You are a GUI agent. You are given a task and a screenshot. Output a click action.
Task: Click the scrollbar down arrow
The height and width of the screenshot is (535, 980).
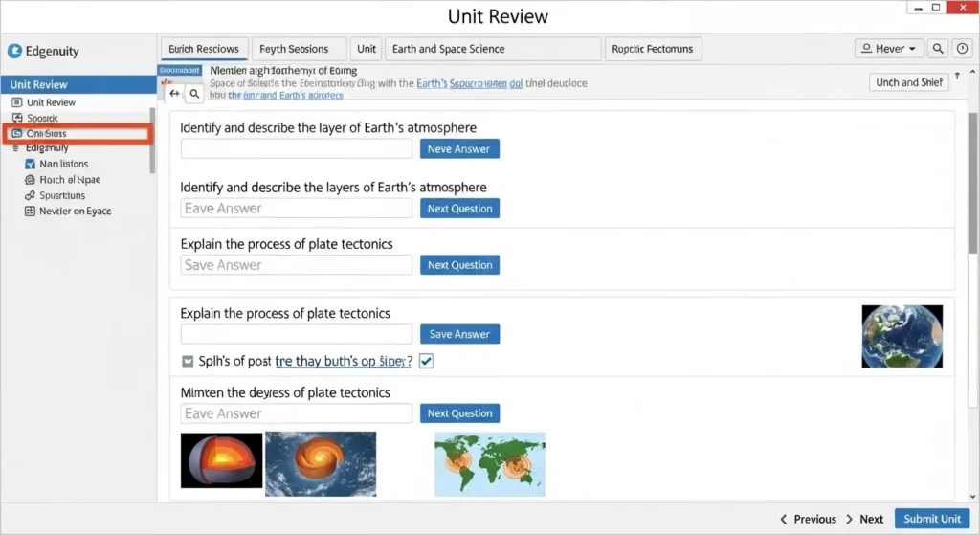coord(972,497)
